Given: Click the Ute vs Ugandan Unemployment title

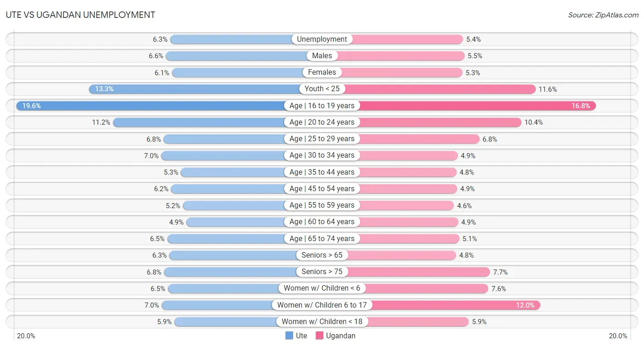Looking at the screenshot, I should click(x=81, y=15).
